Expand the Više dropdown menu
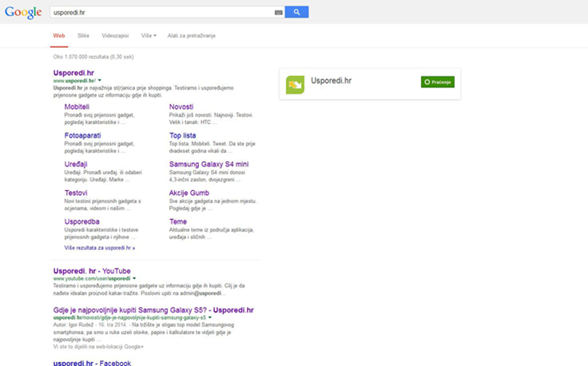588x366 pixels. (x=149, y=36)
